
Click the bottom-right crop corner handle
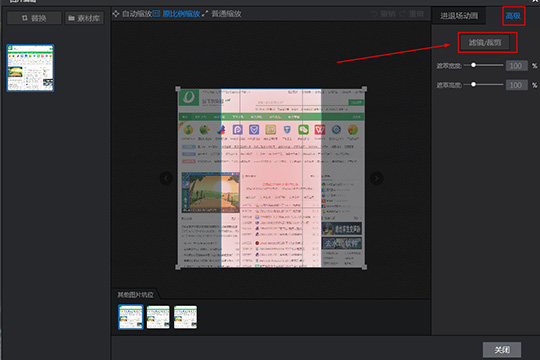tap(364, 267)
